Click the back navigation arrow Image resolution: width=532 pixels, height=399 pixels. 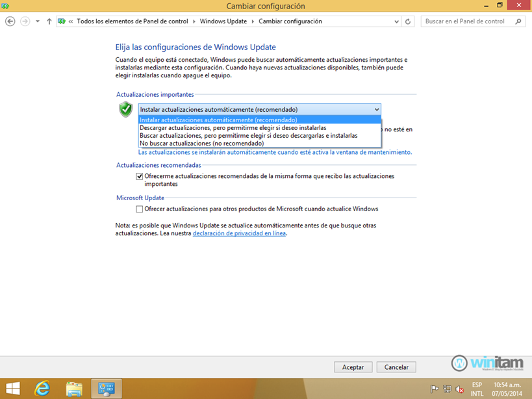[10, 21]
